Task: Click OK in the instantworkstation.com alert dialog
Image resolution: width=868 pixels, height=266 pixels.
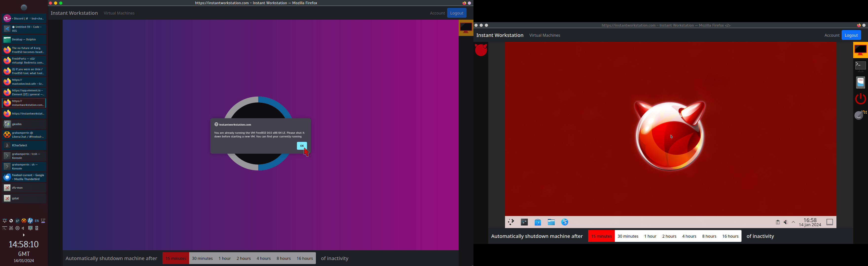Action: click(x=302, y=146)
